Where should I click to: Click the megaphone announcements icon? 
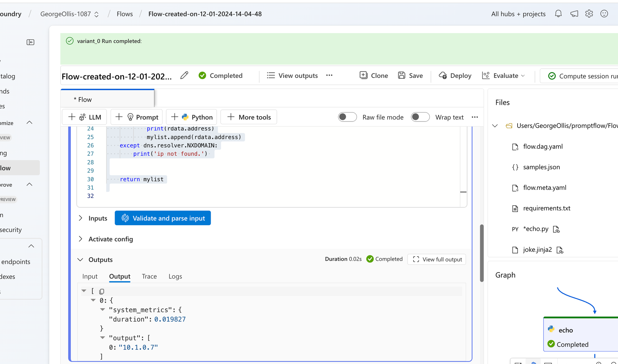(574, 14)
